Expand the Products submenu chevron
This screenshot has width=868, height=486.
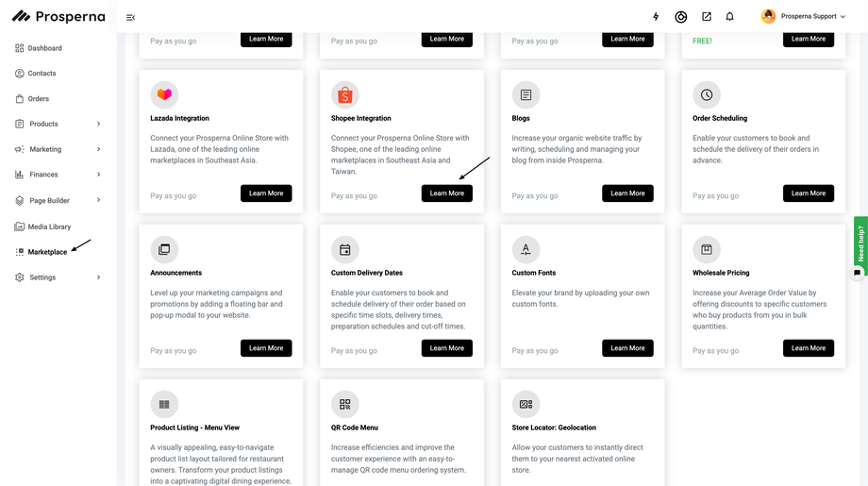point(99,124)
